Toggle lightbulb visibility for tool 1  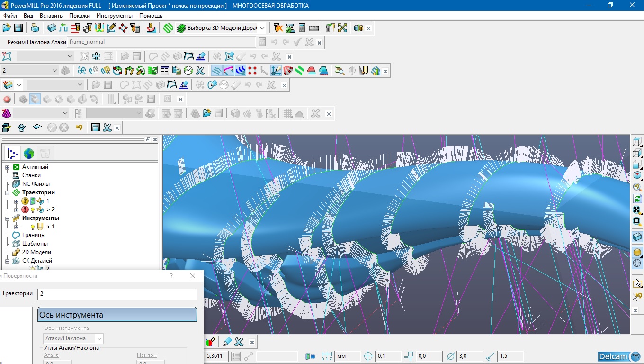(x=33, y=227)
